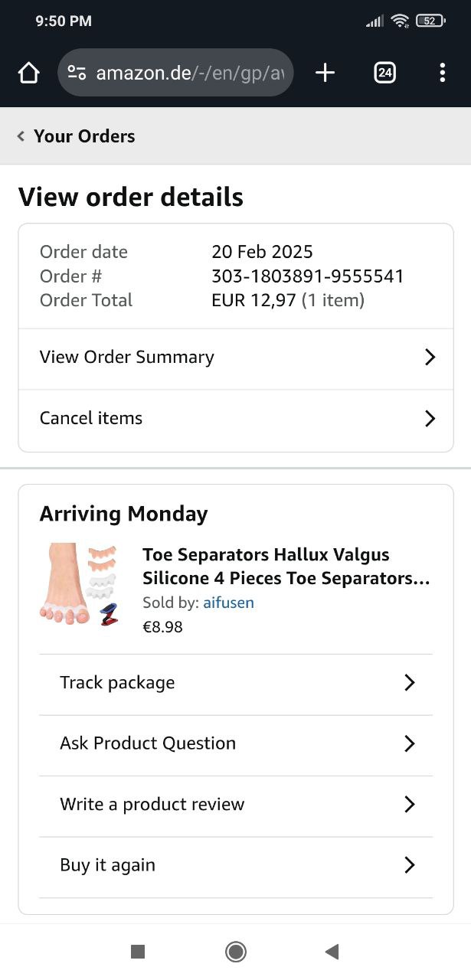
Task: Tap the order number 303-1803891-9555541
Action: point(307,276)
